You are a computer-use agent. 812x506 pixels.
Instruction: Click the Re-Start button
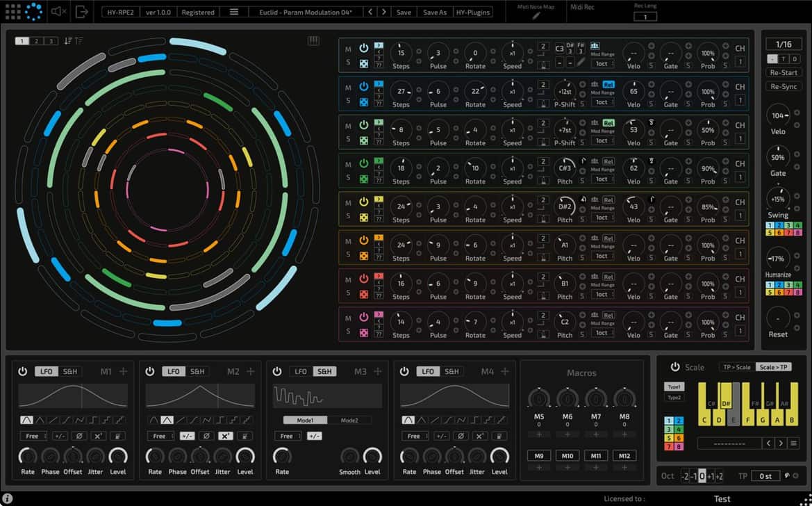(783, 72)
